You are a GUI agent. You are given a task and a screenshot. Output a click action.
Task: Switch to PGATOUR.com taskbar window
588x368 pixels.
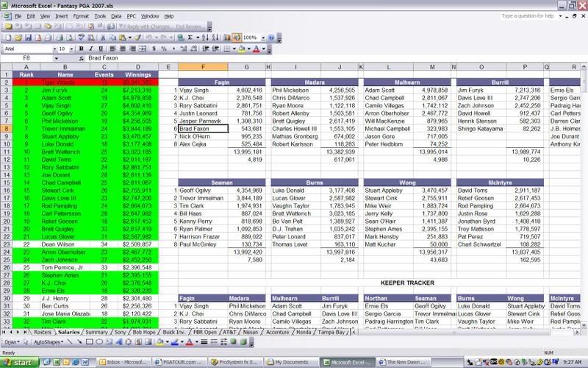click(179, 362)
